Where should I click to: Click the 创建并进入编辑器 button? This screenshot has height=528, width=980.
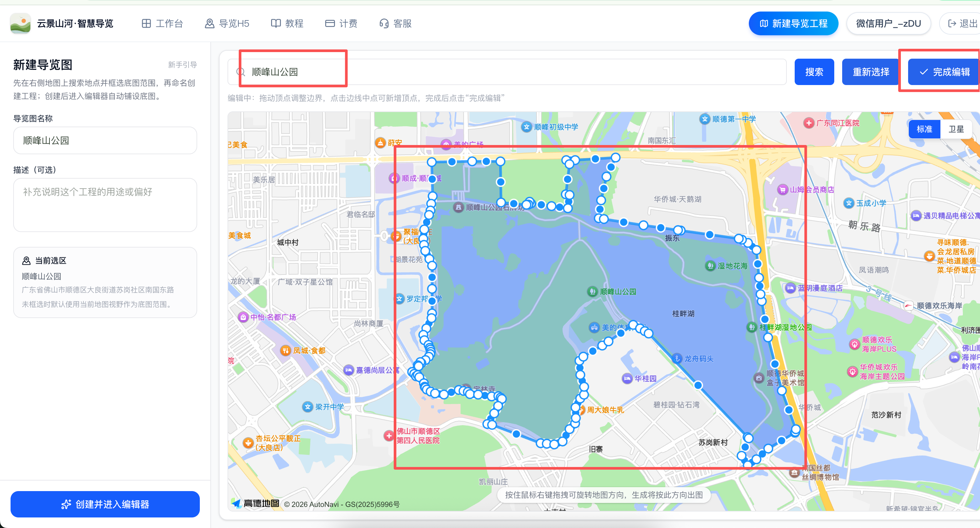105,504
